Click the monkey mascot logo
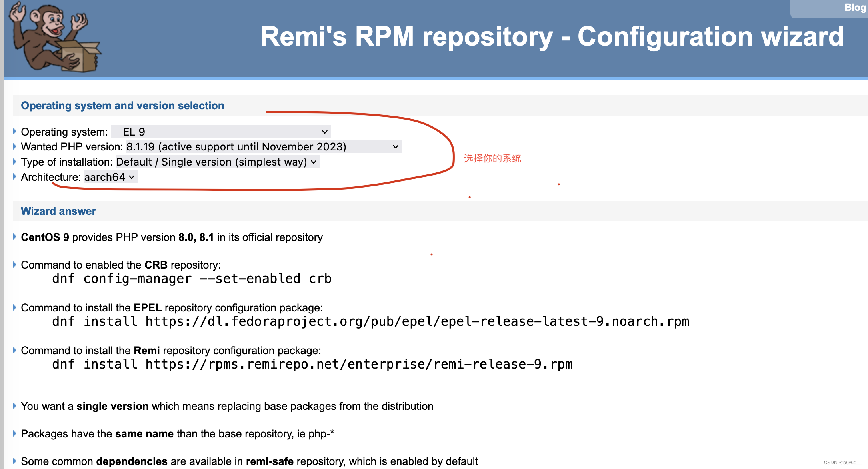868x469 pixels. pos(55,37)
